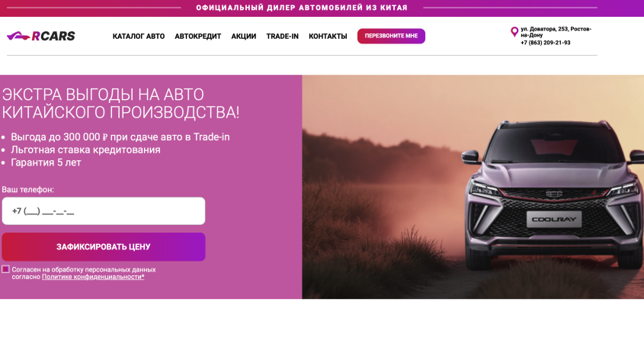
Task: Focus the phone number input field
Action: pos(104,211)
